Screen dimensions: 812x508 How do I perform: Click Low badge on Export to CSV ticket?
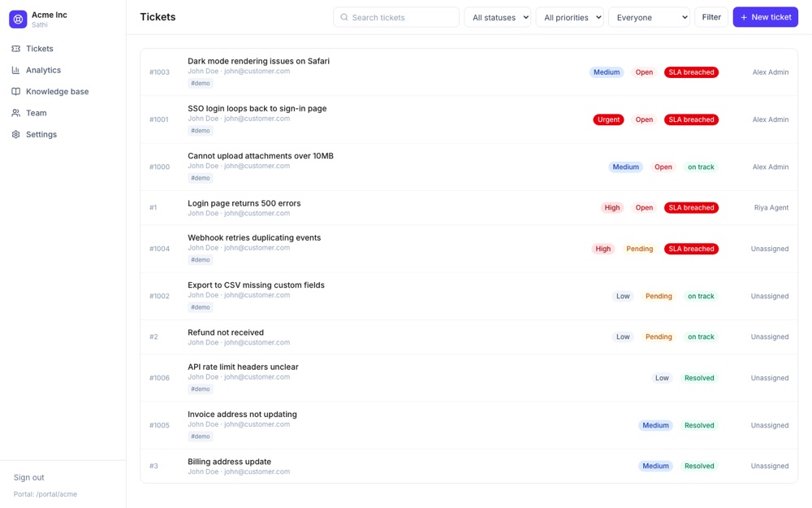tap(623, 296)
